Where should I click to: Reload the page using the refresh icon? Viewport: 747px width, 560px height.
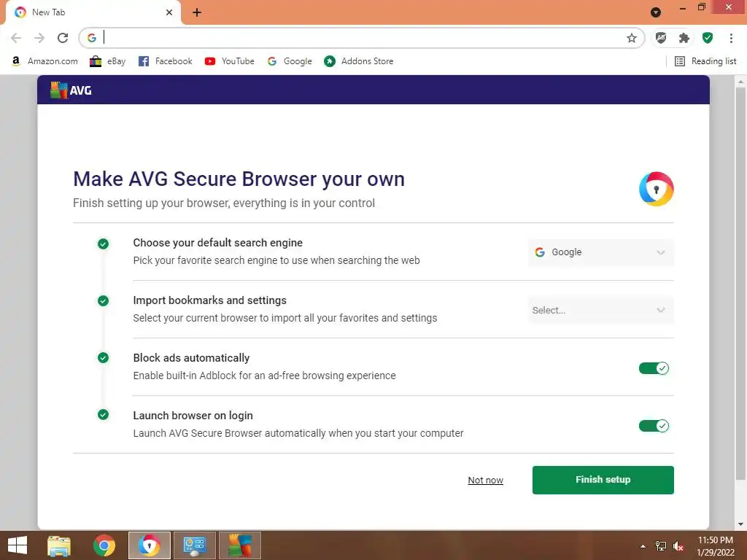pyautogui.click(x=63, y=38)
